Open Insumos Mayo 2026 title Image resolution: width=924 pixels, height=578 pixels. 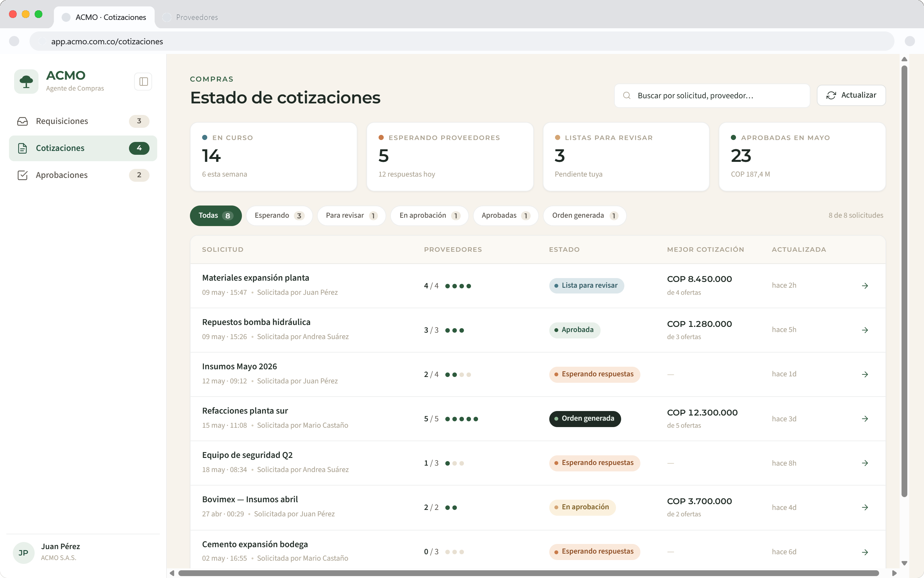tap(239, 367)
